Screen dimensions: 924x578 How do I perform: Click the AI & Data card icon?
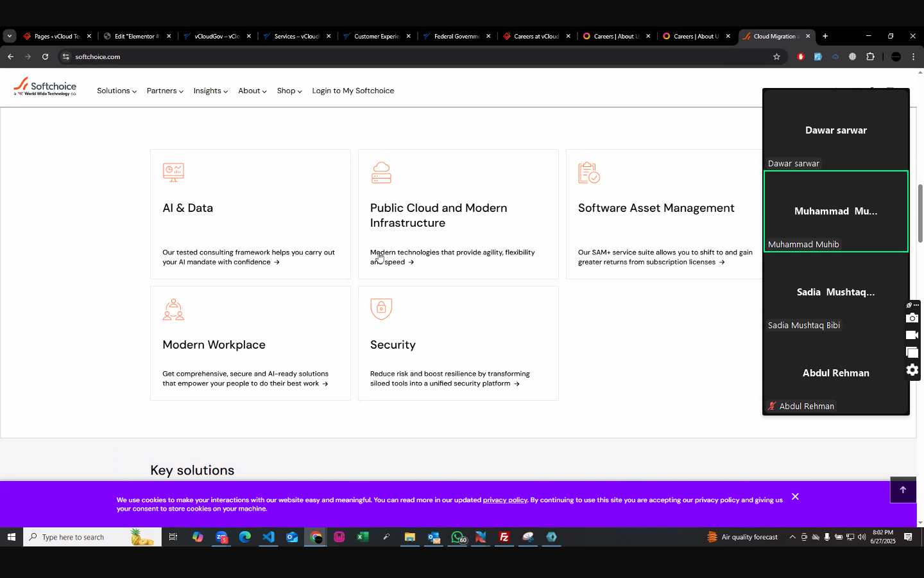[173, 172]
